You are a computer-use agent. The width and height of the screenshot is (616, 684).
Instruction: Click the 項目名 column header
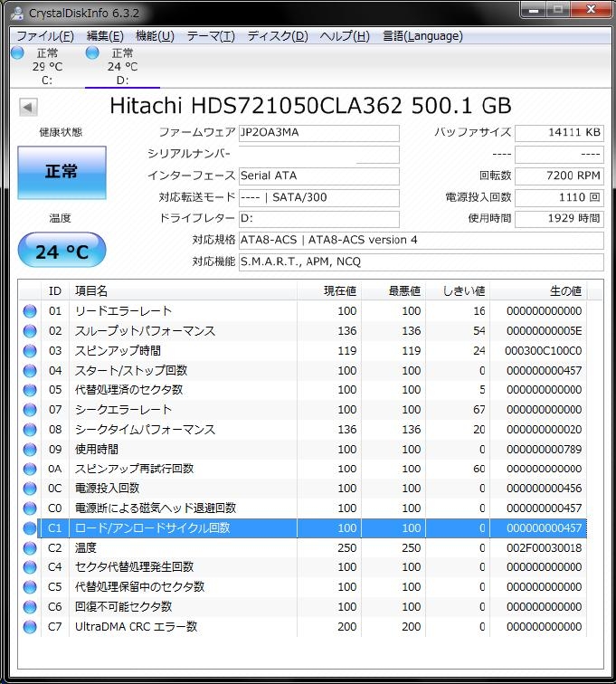point(184,291)
